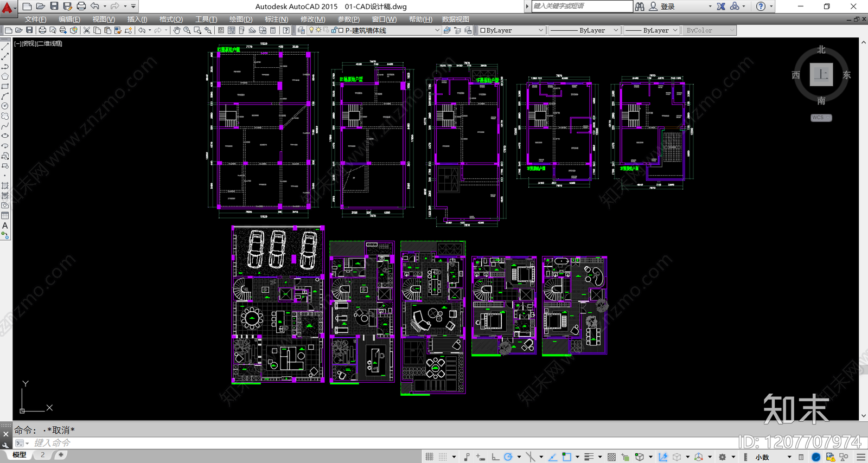Click the 登录 sign-in button
The height and width of the screenshot is (463, 868).
click(x=662, y=7)
